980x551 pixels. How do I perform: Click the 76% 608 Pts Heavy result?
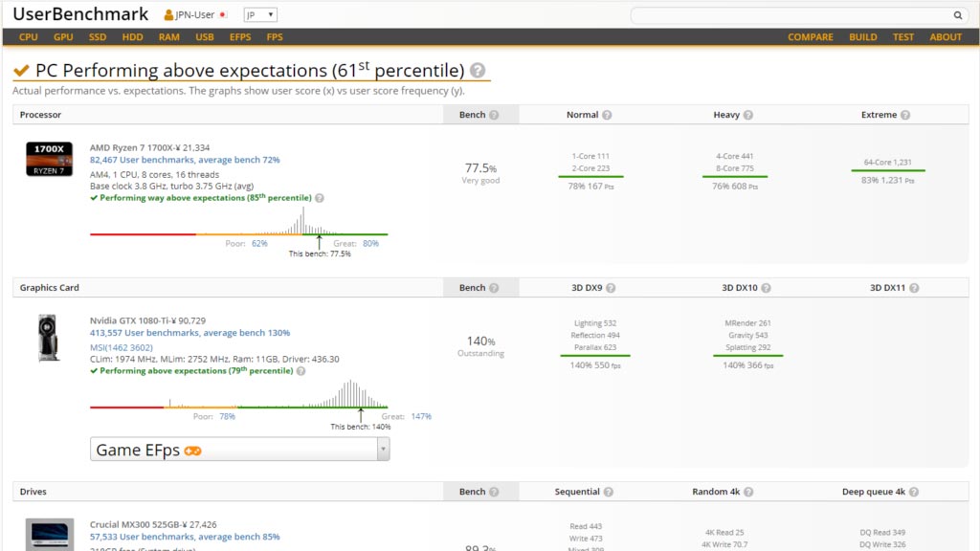tap(735, 187)
